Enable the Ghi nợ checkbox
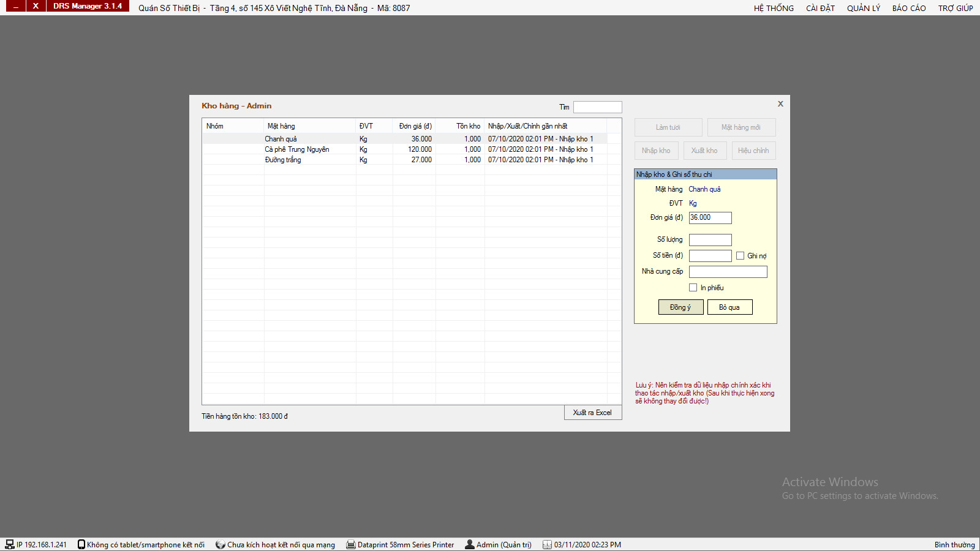The width and height of the screenshot is (980, 551). point(740,256)
